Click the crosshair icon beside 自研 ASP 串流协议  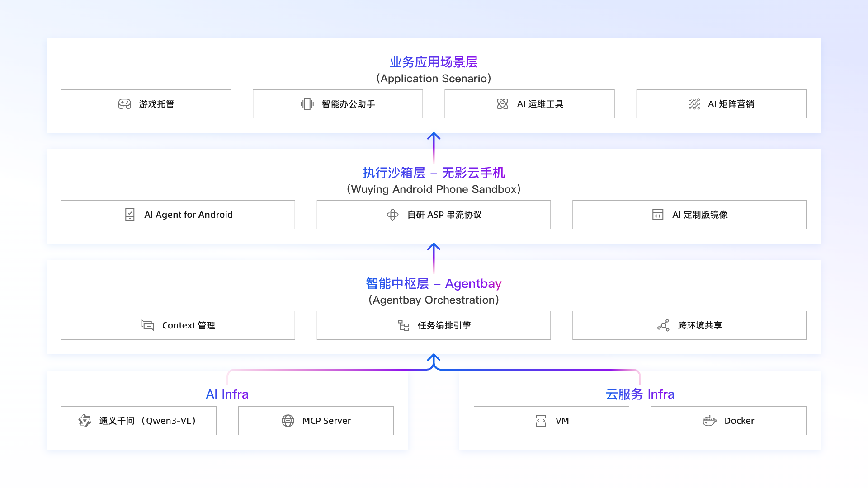(x=393, y=215)
